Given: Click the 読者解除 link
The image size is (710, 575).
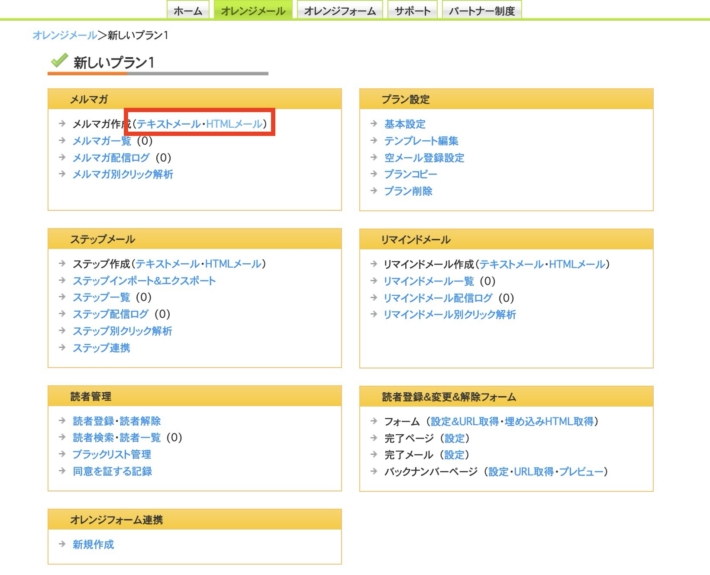Looking at the screenshot, I should coord(140,421).
